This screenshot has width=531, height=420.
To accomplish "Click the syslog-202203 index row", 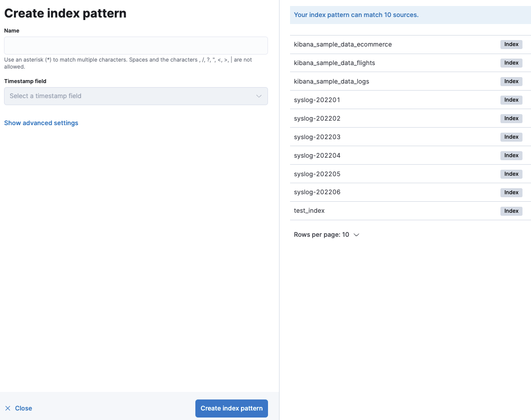I will [x=317, y=137].
